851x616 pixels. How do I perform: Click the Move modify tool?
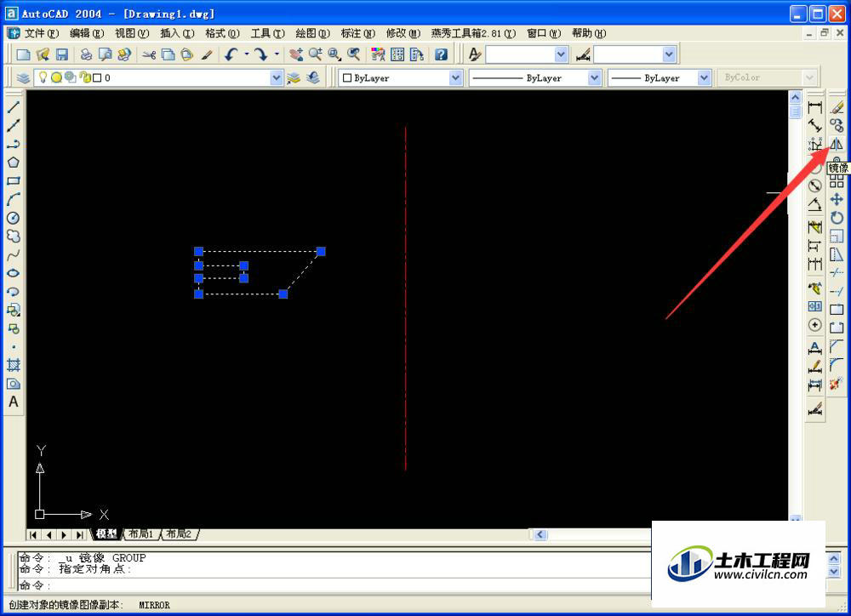coord(837,199)
